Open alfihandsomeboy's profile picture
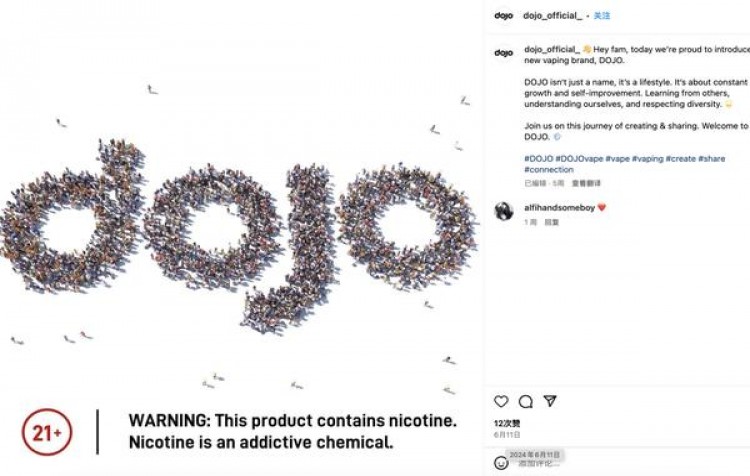The image size is (750, 476). coord(504,210)
